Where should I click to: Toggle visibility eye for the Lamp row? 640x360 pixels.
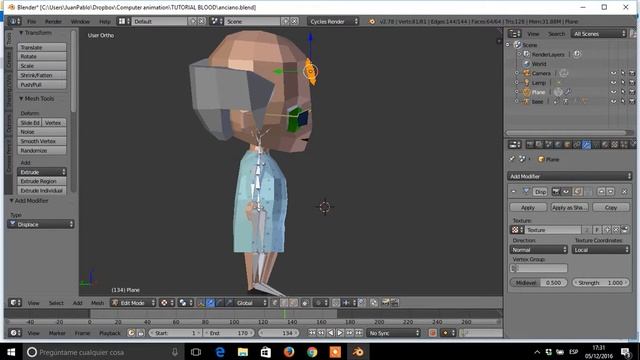point(613,82)
